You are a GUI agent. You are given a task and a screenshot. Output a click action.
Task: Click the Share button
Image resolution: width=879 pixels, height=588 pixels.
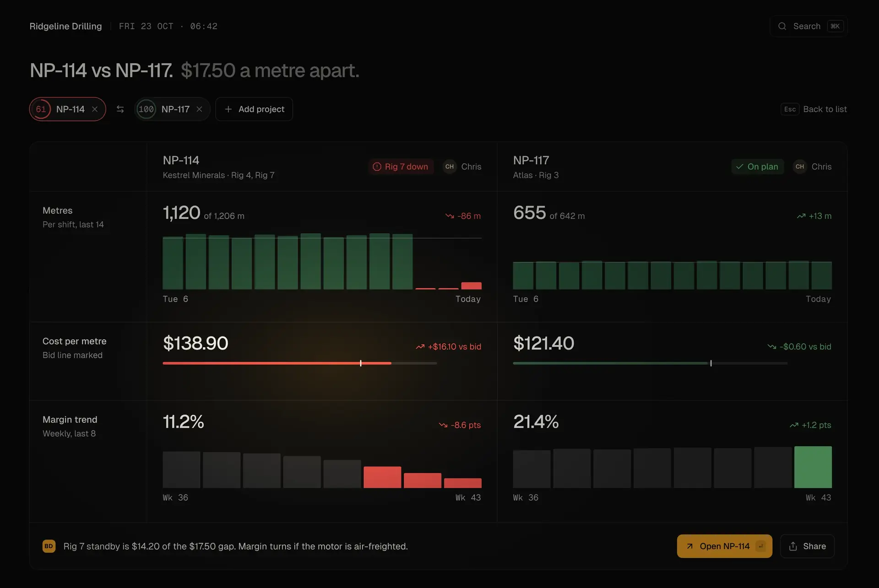click(x=807, y=546)
